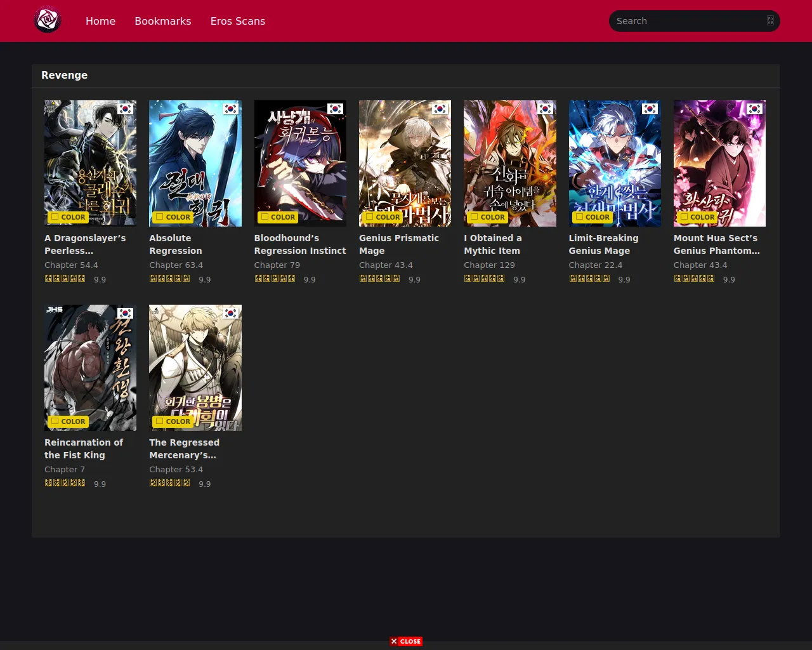Select Mount Hua Sect's Genius Phantom cover

click(719, 163)
